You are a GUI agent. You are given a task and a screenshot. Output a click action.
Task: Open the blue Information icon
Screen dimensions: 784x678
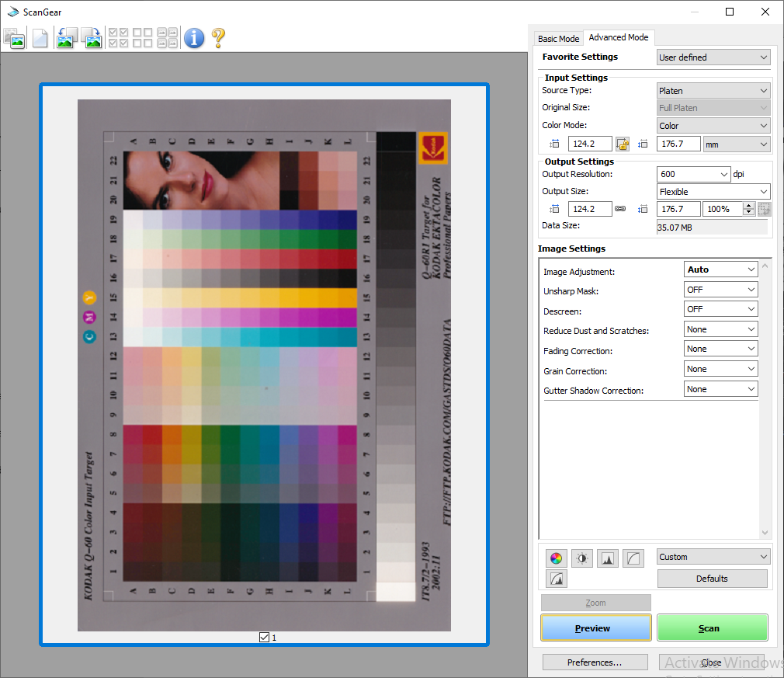194,38
